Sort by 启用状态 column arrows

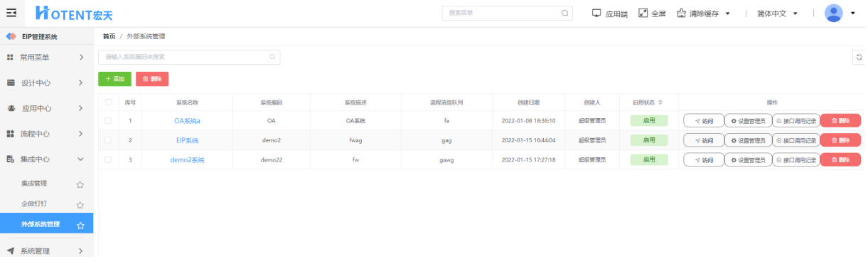coord(660,102)
